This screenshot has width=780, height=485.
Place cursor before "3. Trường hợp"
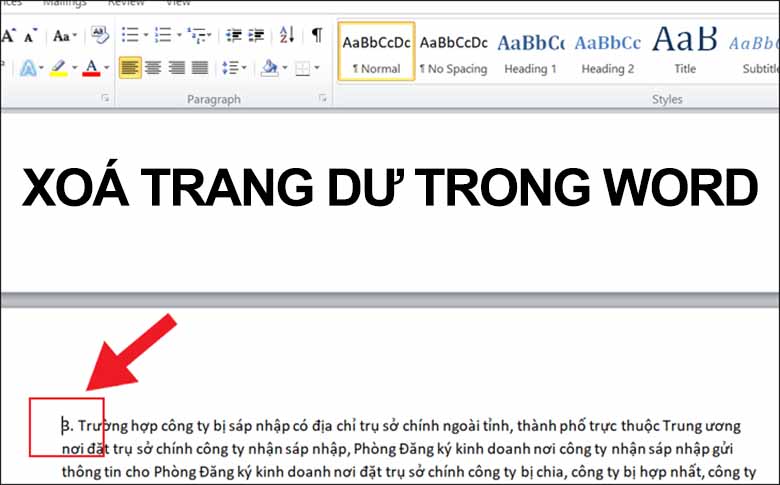click(62, 426)
